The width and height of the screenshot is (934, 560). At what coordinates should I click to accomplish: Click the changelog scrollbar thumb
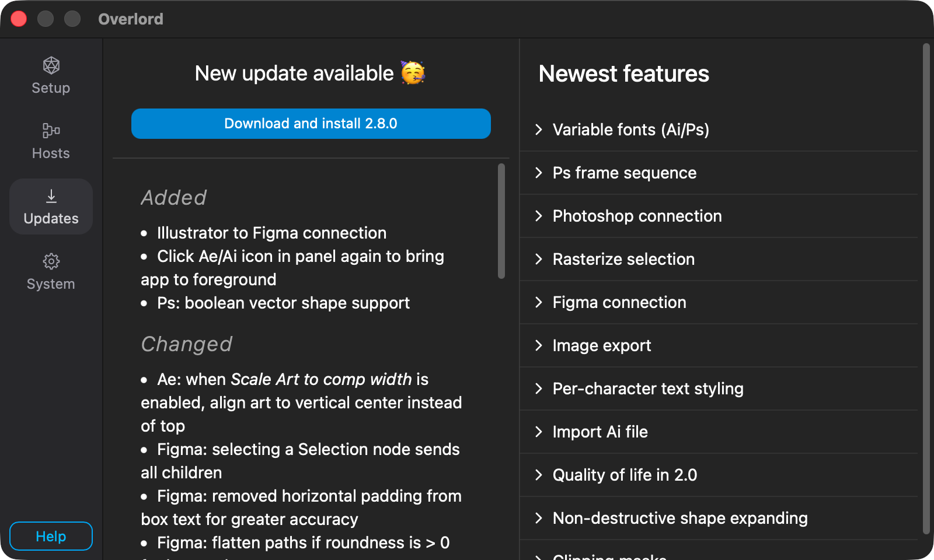tap(501, 221)
